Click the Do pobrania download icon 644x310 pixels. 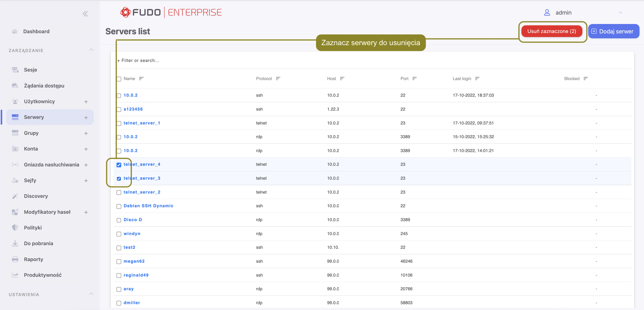15,243
